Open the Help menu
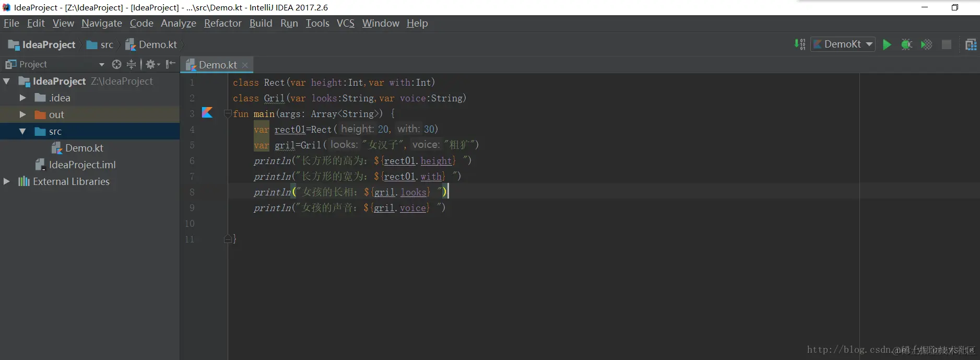 click(x=417, y=23)
